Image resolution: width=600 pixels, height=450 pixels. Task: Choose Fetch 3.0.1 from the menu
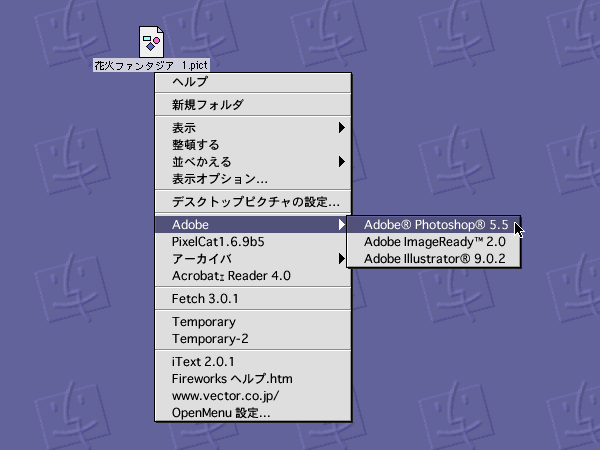tap(253, 298)
